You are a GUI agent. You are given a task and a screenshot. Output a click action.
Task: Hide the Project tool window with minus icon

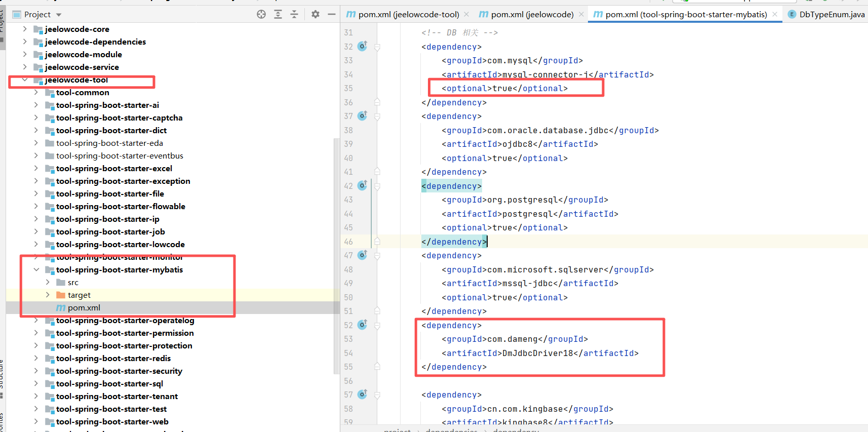point(332,14)
